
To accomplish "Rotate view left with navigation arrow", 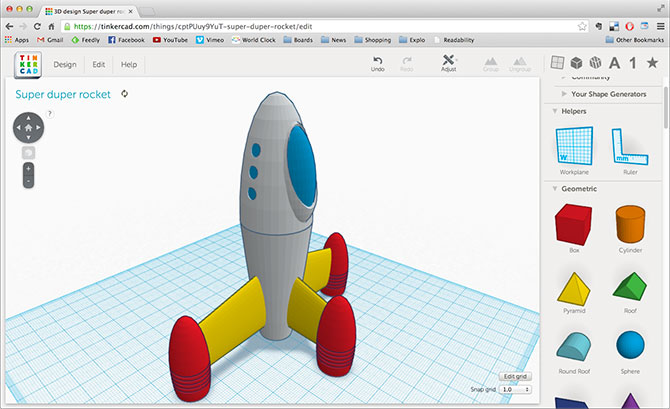I will coord(18,128).
